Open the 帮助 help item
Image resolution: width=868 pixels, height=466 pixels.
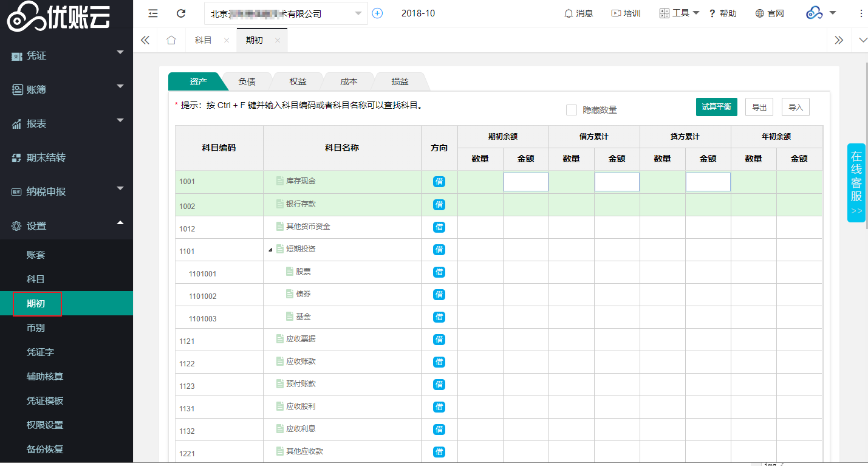pyautogui.click(x=723, y=13)
